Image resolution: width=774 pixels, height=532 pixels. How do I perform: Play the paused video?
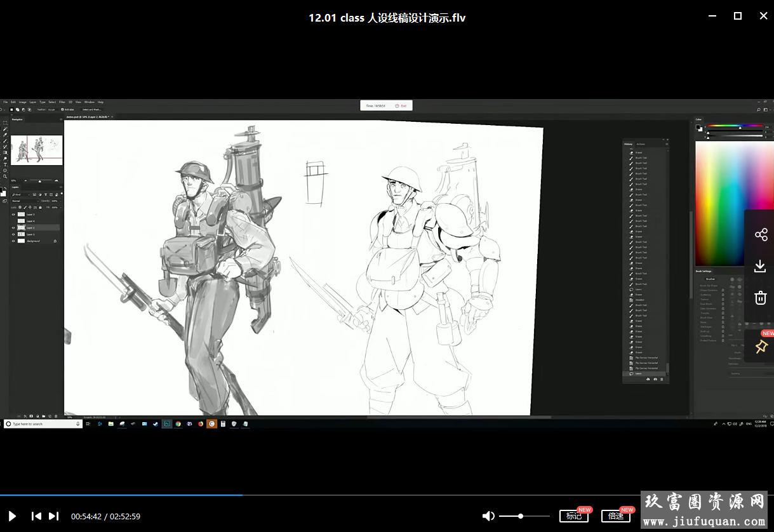pos(12,516)
